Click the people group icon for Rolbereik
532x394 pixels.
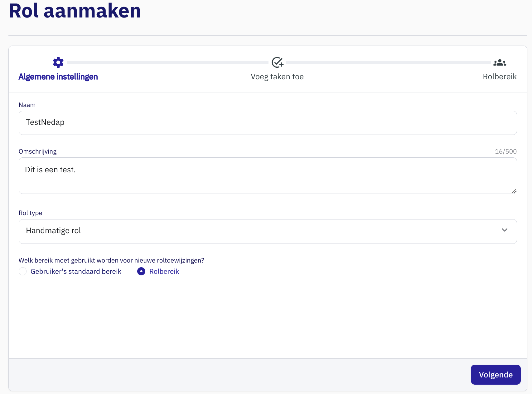point(500,63)
